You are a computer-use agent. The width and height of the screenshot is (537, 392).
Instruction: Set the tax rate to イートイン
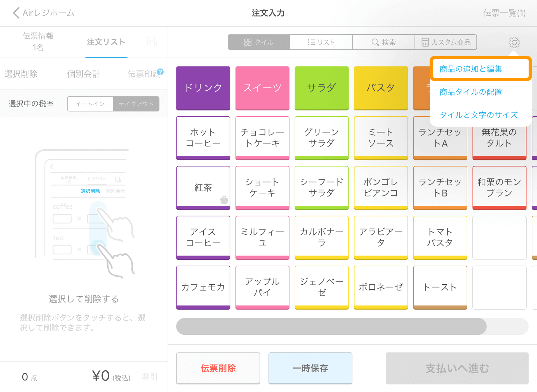(90, 104)
